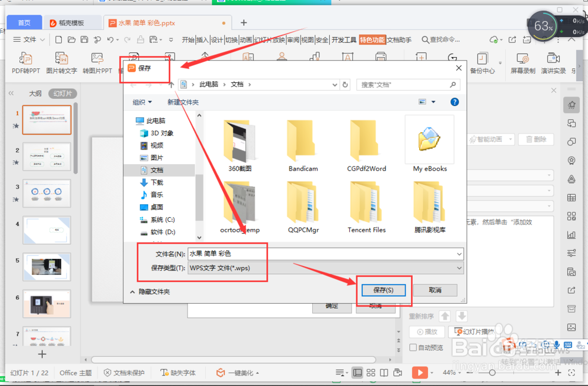
Task: Switch to the 特色功能 ribbon tab
Action: click(372, 40)
